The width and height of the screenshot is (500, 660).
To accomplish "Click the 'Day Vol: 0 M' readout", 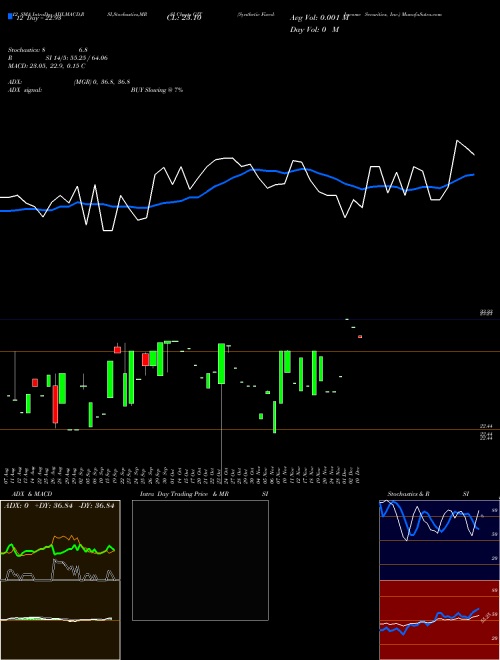I will pyautogui.click(x=314, y=30).
